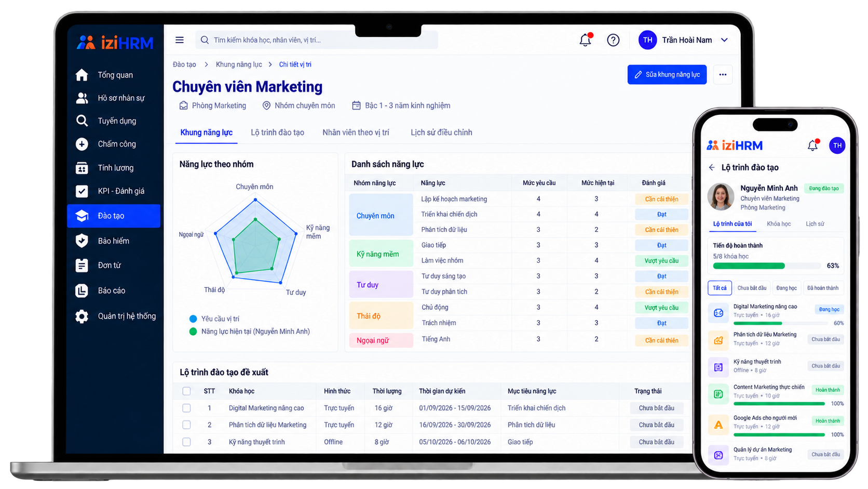
Task: Open the hamburger menu icon
Action: click(x=180, y=40)
